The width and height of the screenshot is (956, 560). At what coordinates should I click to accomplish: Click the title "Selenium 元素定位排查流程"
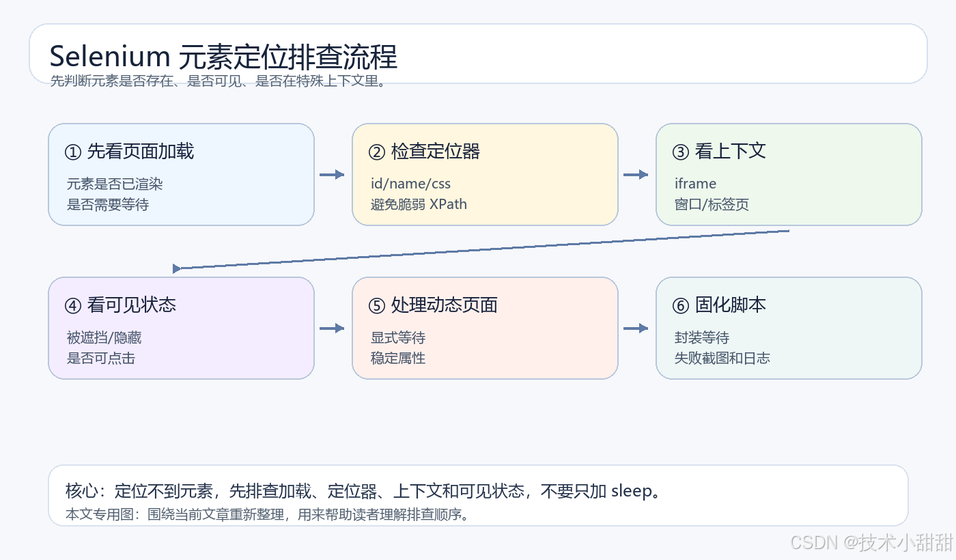click(x=223, y=57)
